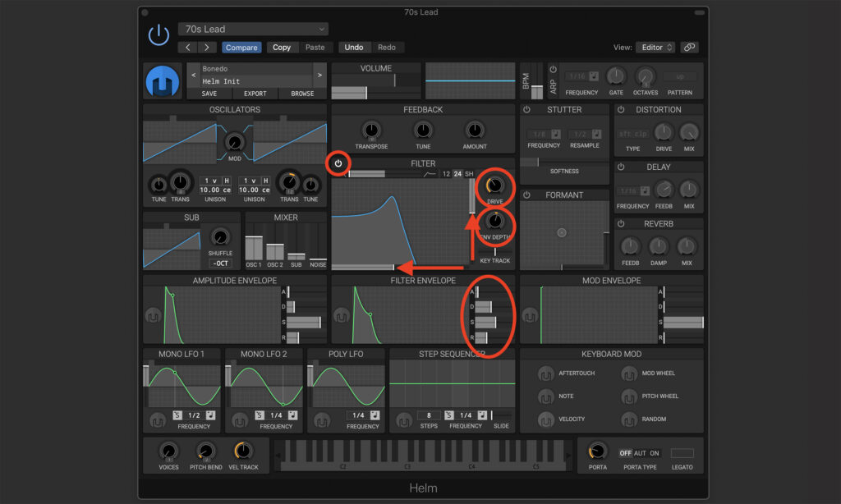Click the OSC 1 mixer level slider
The image size is (841, 504).
(254, 247)
